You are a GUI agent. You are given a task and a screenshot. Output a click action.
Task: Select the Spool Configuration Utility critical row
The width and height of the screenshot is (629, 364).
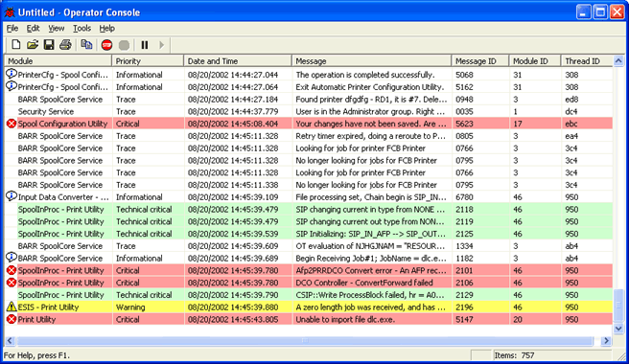click(x=309, y=124)
